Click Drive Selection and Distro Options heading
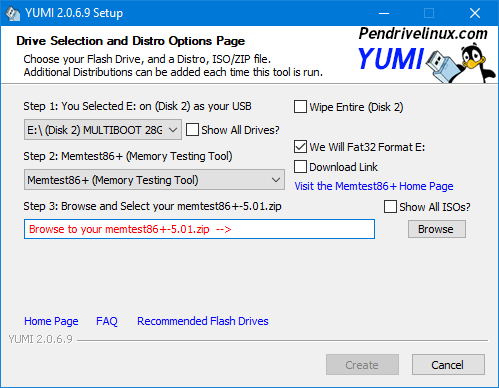499x388 pixels. tap(131, 41)
